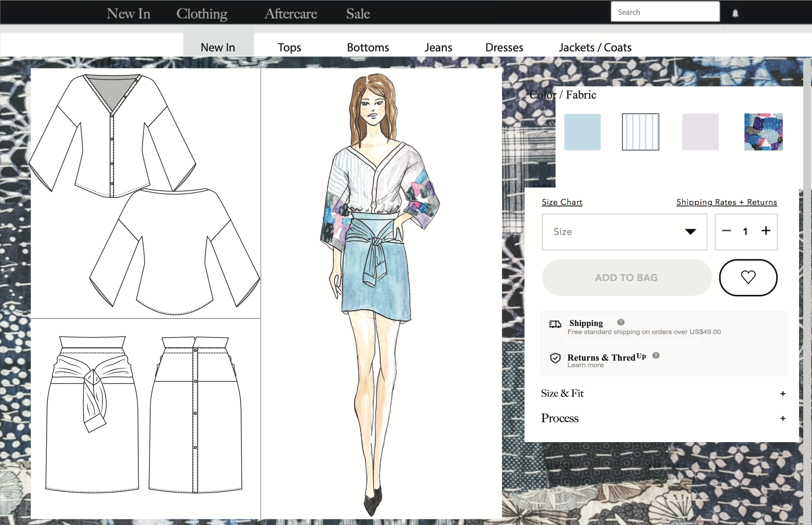The image size is (812, 525).
Task: Click the ADD TO BAG button
Action: tap(626, 277)
